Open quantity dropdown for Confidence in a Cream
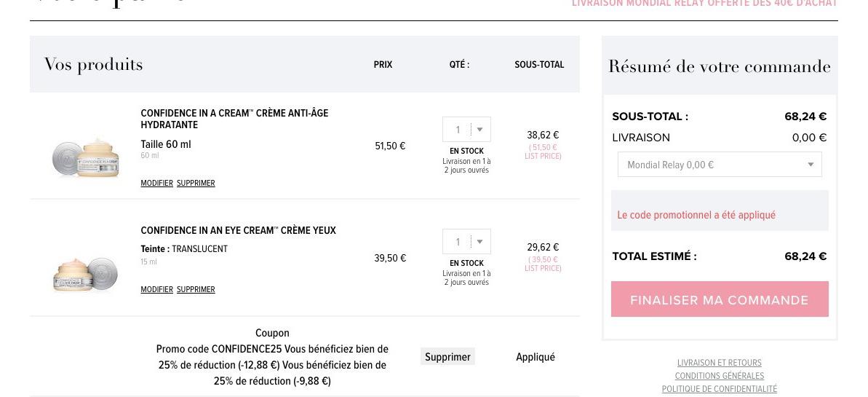The width and height of the screenshot is (868, 397). pyautogui.click(x=466, y=129)
